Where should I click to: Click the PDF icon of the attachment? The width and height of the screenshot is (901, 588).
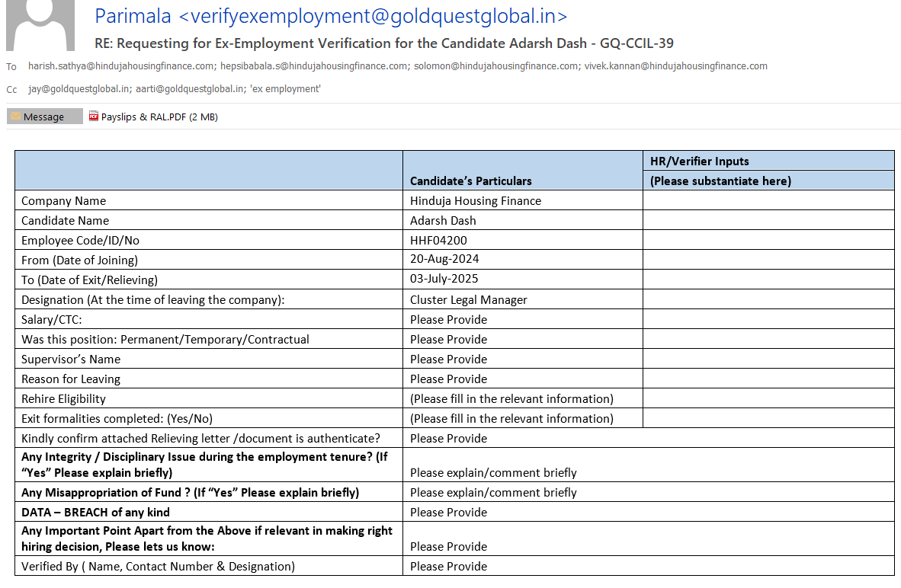click(x=94, y=117)
